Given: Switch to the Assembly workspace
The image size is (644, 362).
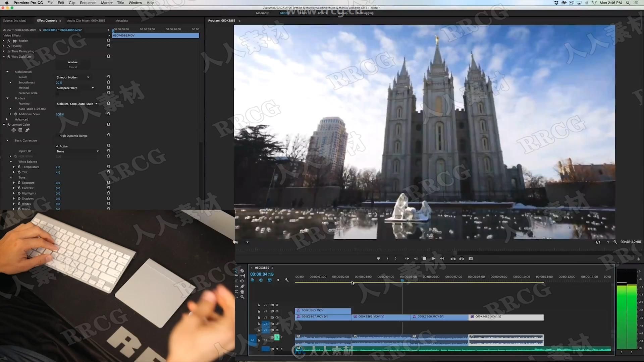Looking at the screenshot, I should click(262, 13).
